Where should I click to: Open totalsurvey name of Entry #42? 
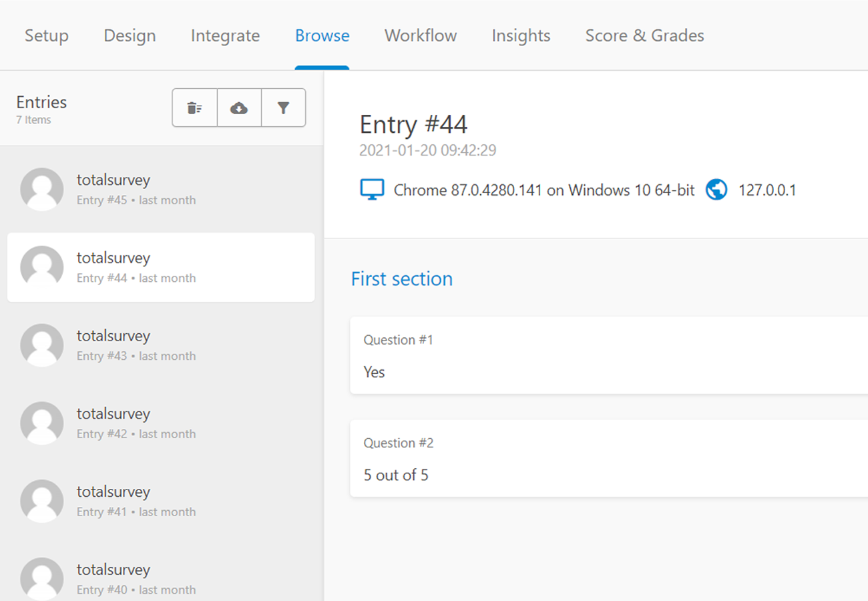pos(114,414)
